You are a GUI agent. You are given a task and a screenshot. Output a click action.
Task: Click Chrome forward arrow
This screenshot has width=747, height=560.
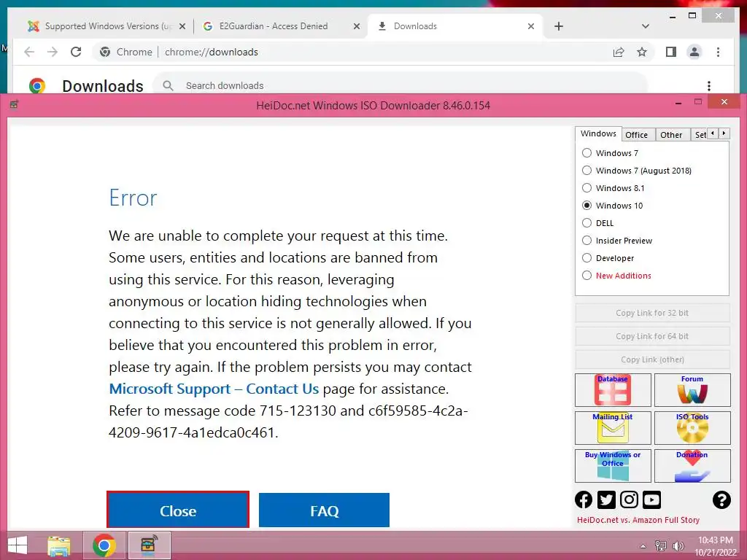point(53,52)
